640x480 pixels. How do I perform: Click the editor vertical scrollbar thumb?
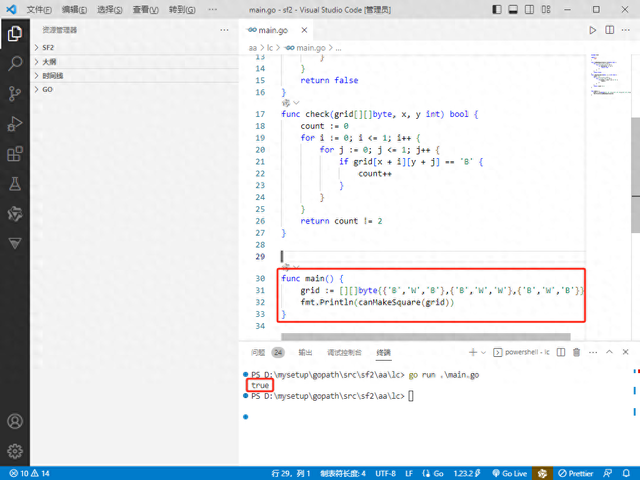coord(636,175)
